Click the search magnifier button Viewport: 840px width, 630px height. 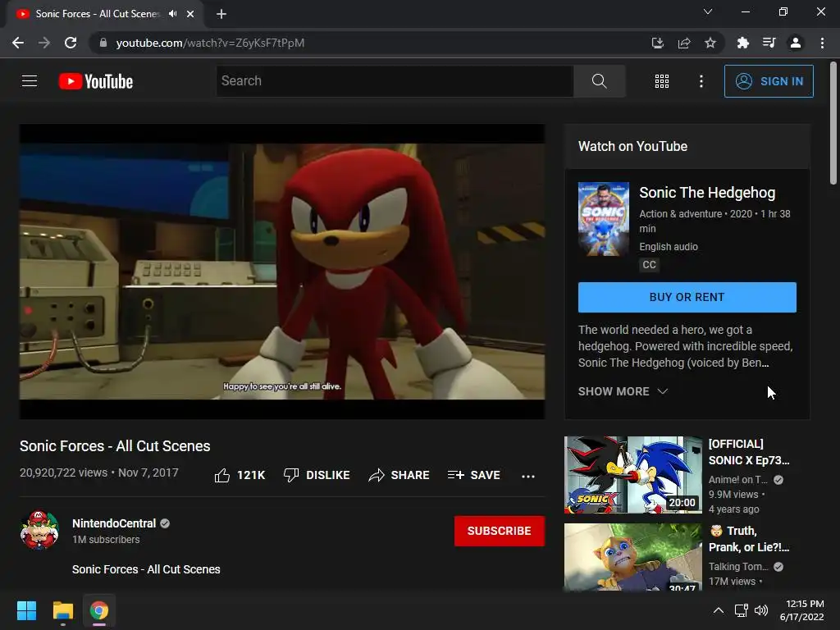click(600, 81)
